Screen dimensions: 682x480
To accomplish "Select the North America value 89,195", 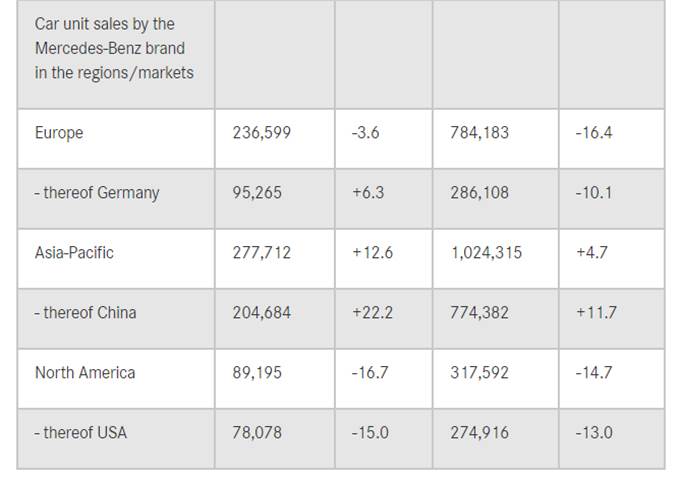I will coord(257,373).
